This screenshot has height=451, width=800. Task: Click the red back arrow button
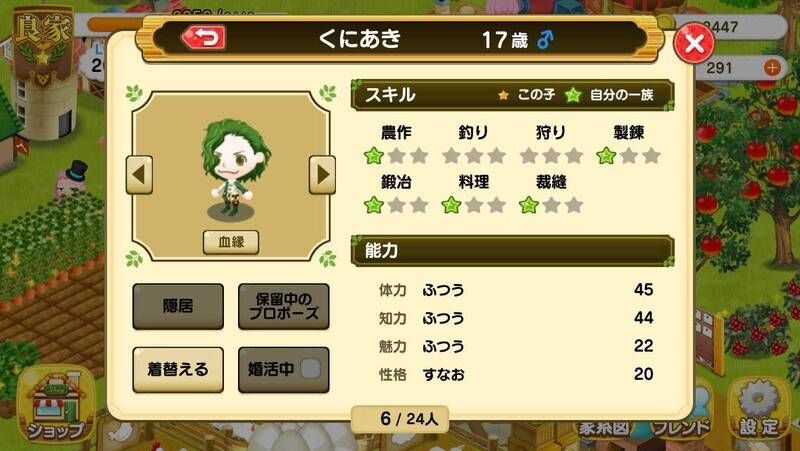pyautogui.click(x=204, y=37)
